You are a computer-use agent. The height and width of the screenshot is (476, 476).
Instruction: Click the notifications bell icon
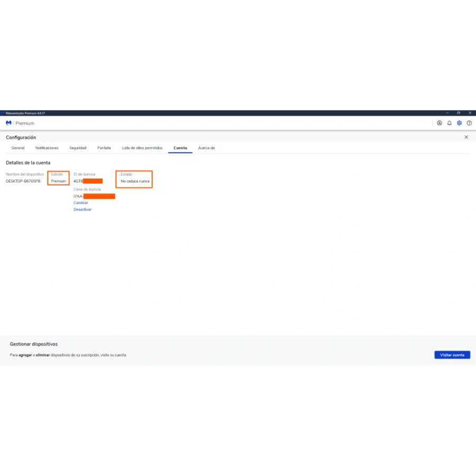tap(449, 123)
